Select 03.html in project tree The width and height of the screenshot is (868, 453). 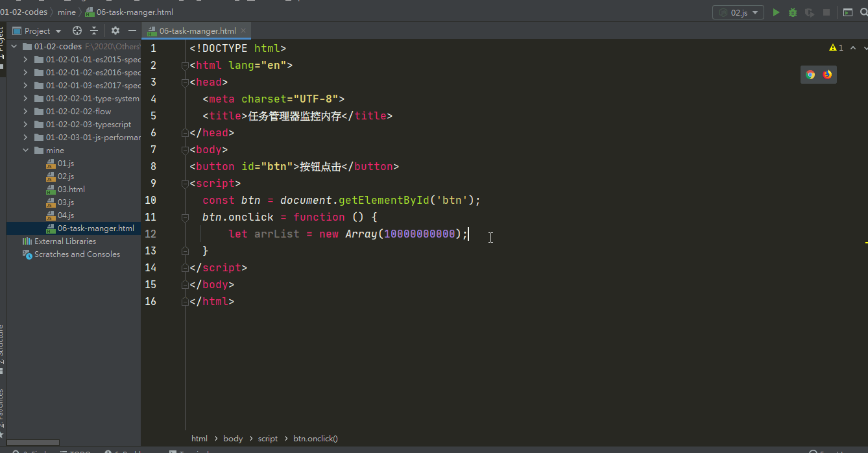point(71,189)
